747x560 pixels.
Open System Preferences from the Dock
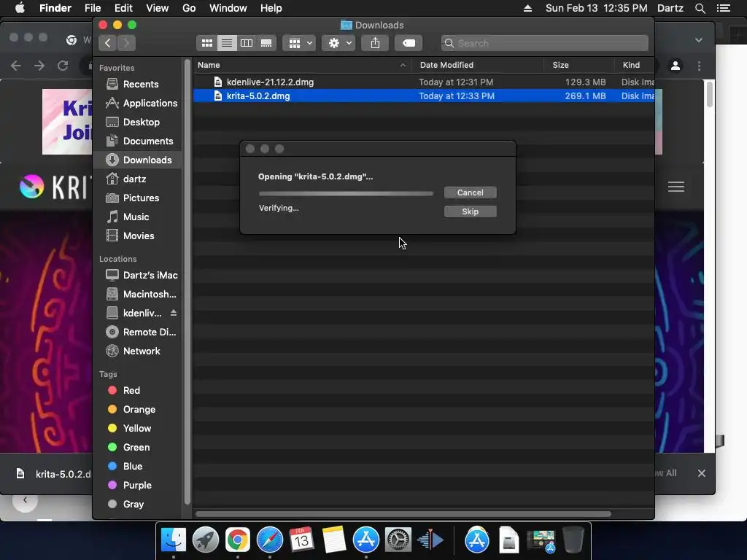(398, 540)
